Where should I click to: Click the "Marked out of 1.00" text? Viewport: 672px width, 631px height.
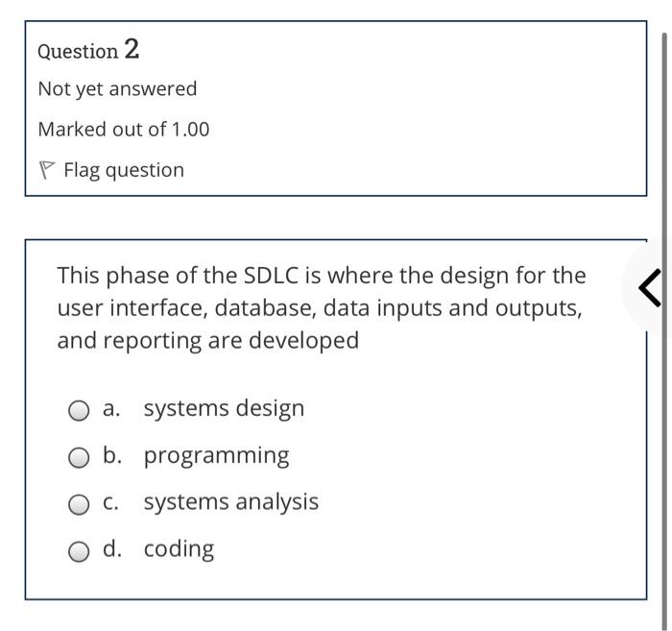click(x=123, y=130)
